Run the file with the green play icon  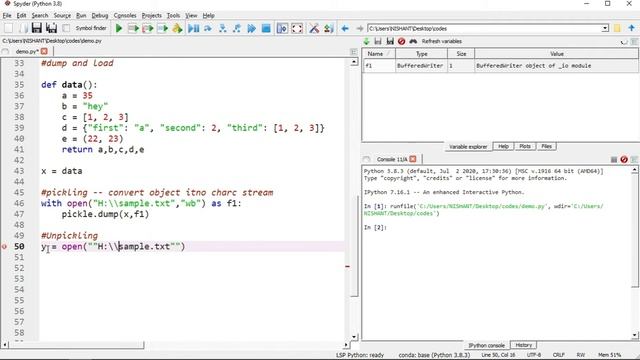click(x=119, y=28)
